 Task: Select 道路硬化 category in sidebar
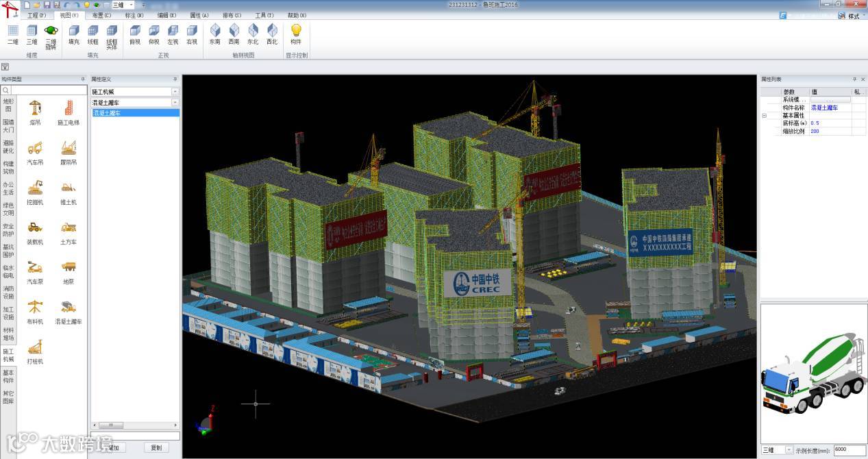point(8,147)
